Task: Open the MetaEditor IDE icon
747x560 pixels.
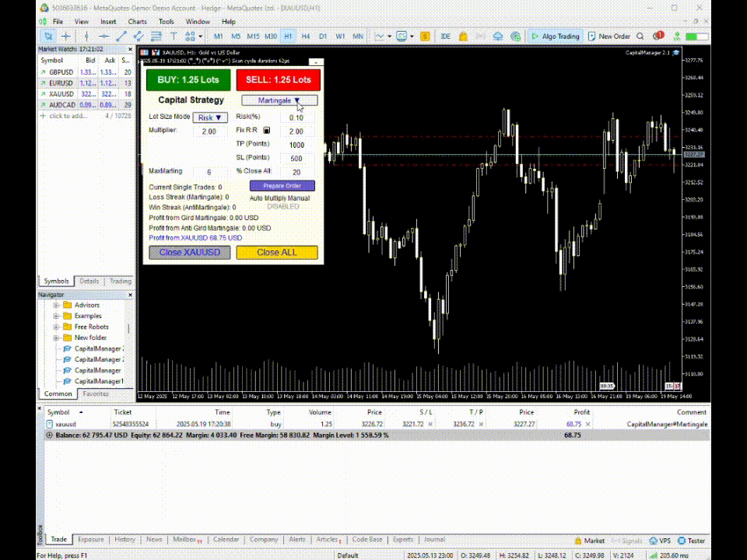Action: 445,37
